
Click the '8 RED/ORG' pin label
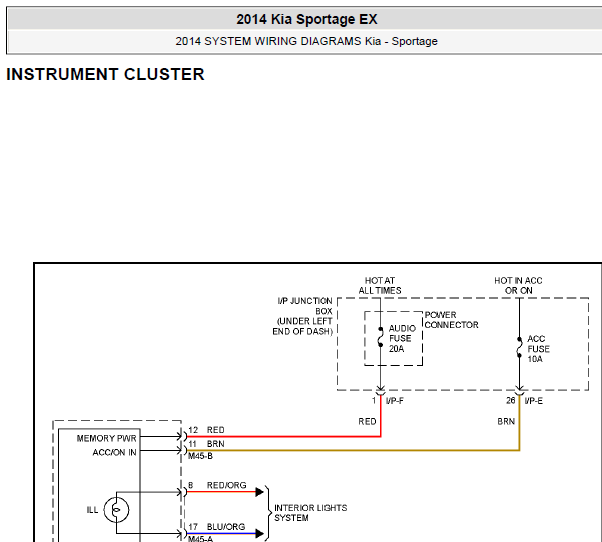217,485
